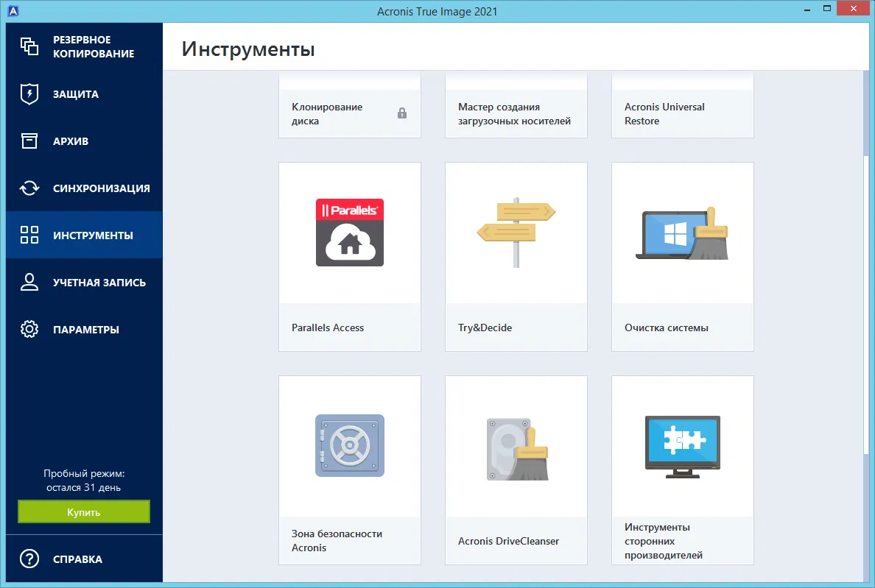Click the DriveCleanser hard drive brush icon
The image size is (875, 588).
click(x=517, y=449)
